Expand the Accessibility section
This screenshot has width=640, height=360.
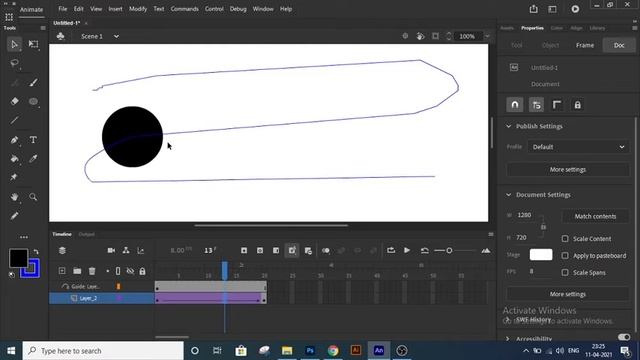click(x=508, y=339)
